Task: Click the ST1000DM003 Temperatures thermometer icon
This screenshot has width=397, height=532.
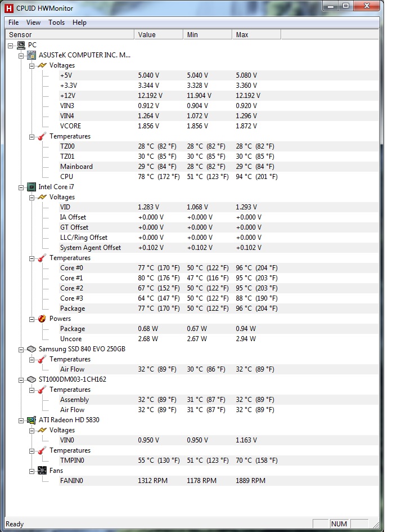Action: (42, 390)
